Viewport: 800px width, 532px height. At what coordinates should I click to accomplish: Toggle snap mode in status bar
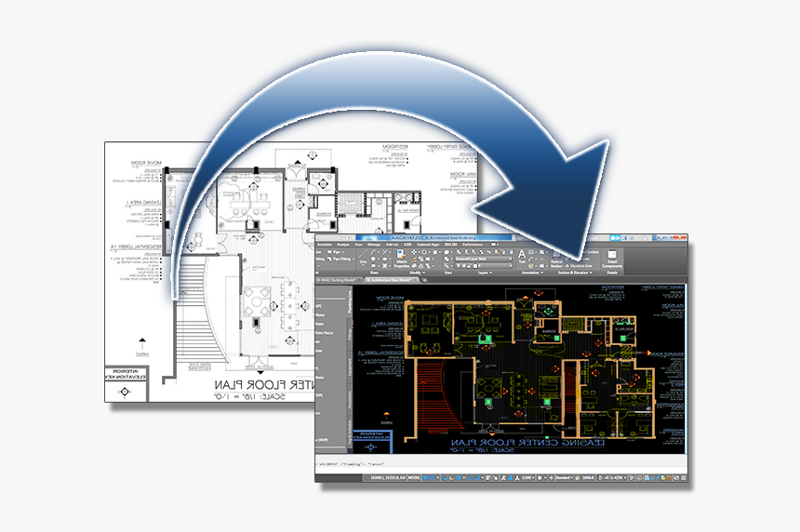click(x=432, y=478)
